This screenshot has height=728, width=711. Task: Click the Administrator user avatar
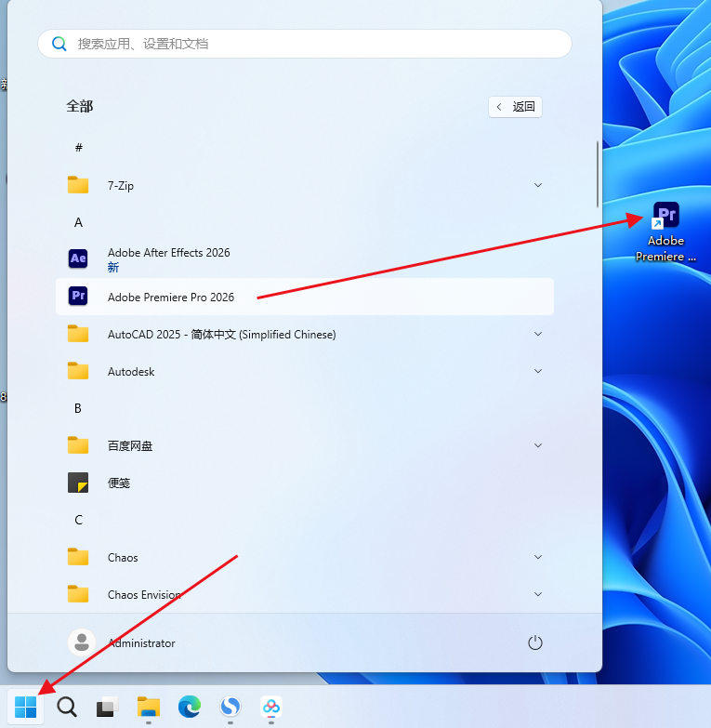point(82,642)
